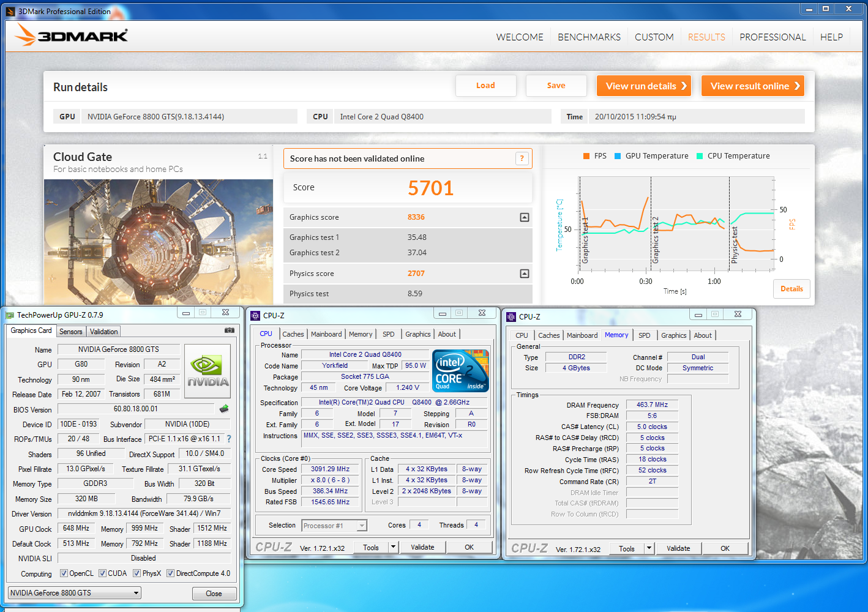Screen dimensions: 868x612
Task: Click View result online button
Action: 753,86
